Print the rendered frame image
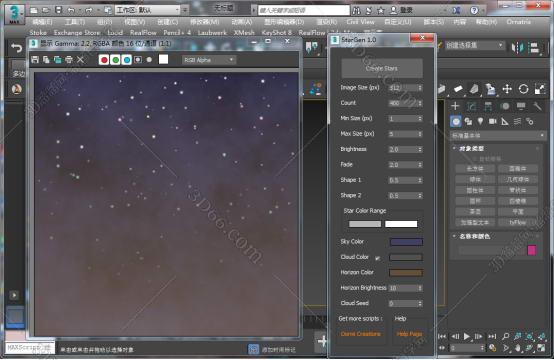The image size is (554, 360). click(69, 60)
